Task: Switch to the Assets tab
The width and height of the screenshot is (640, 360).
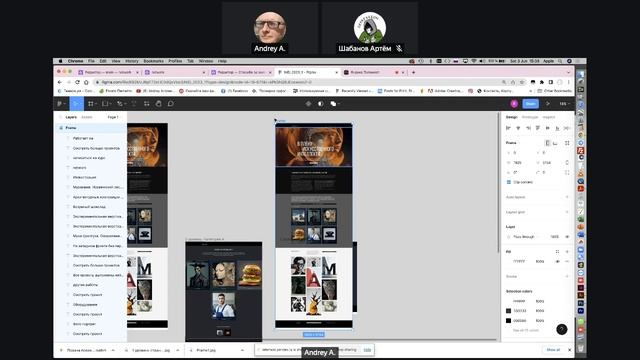Action: tap(87, 117)
